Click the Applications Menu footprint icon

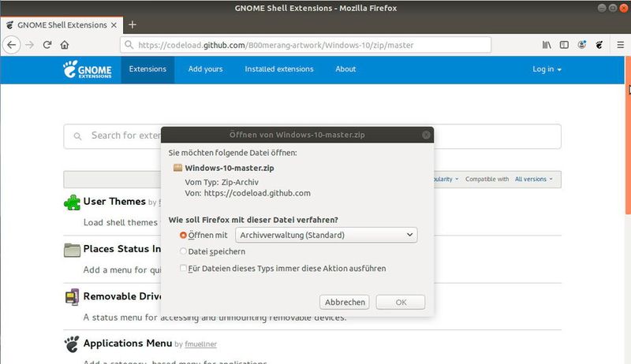tap(72, 344)
